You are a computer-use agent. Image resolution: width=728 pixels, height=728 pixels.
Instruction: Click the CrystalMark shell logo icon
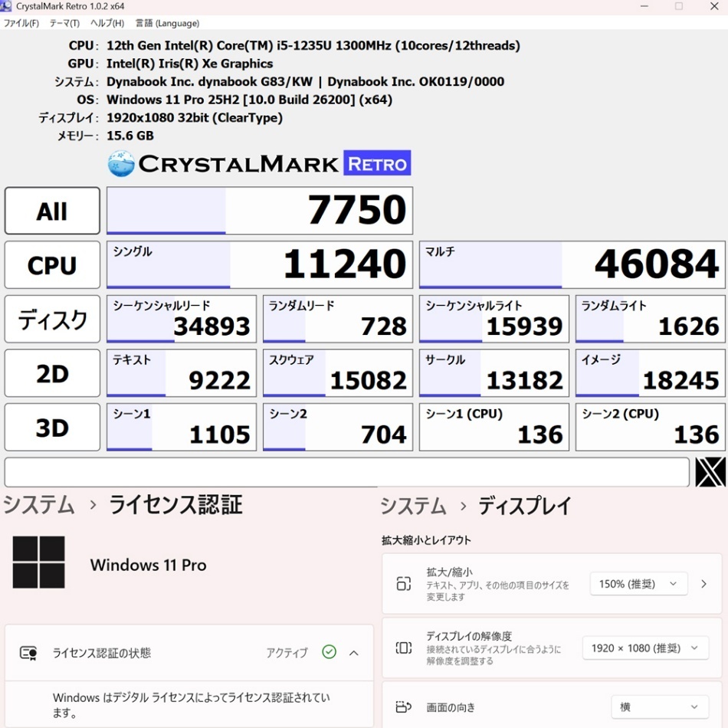point(121,163)
